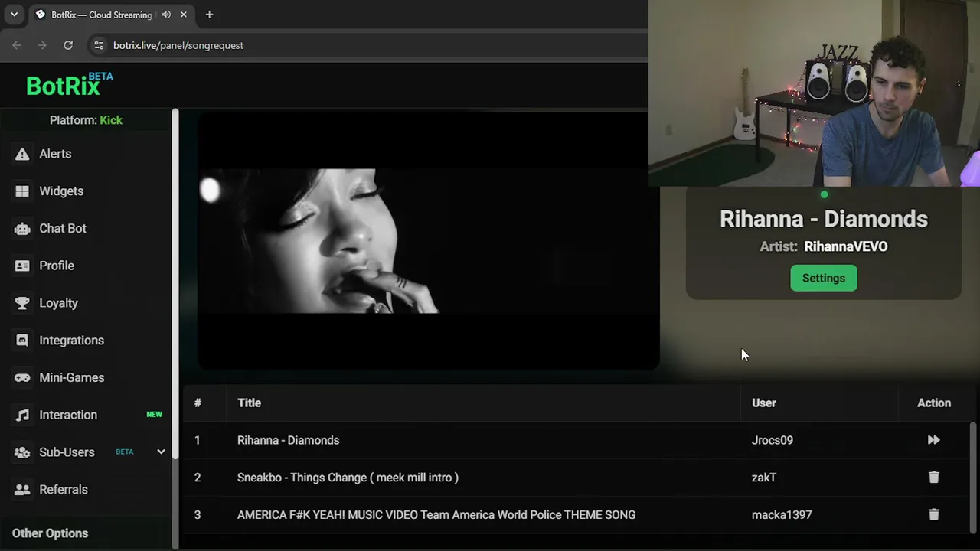This screenshot has height=551, width=980.
Task: View site information icon in address bar
Action: click(x=98, y=45)
